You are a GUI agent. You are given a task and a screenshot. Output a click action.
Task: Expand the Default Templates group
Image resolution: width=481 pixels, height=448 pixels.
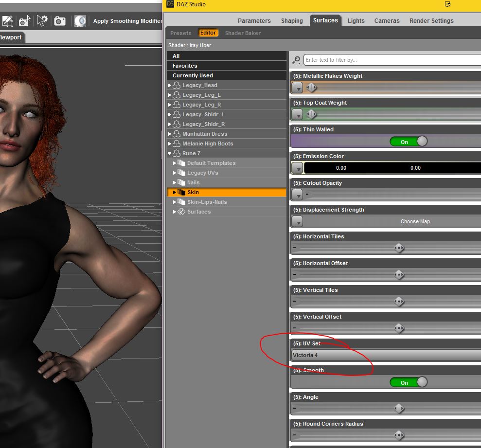(x=174, y=163)
